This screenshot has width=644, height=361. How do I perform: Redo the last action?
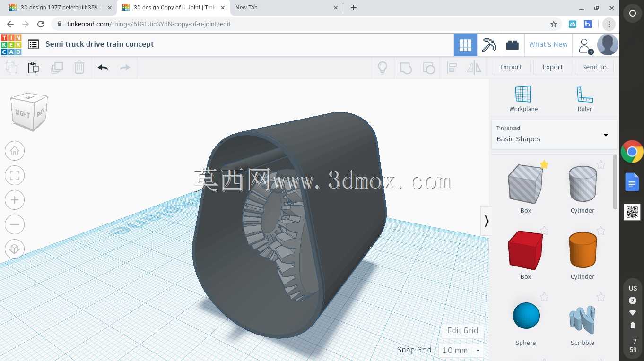125,68
